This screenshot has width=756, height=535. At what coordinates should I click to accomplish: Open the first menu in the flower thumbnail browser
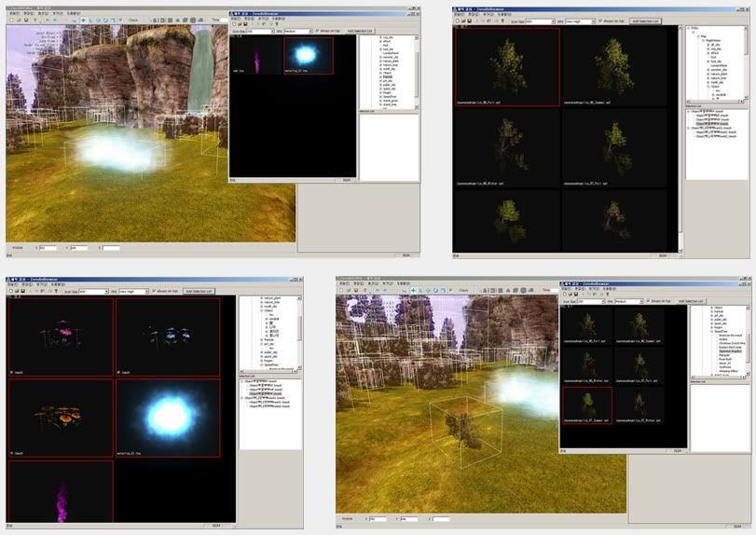pos(13,285)
